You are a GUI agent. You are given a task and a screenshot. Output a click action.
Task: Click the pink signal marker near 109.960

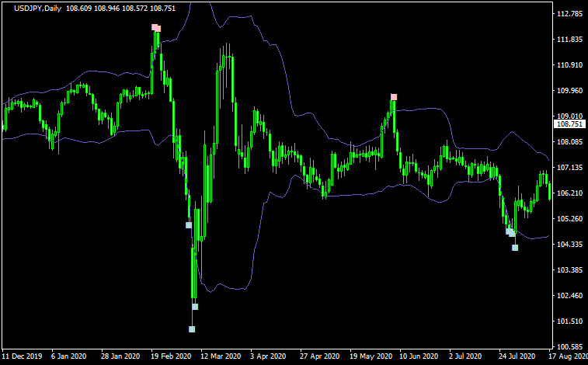pyautogui.click(x=394, y=97)
